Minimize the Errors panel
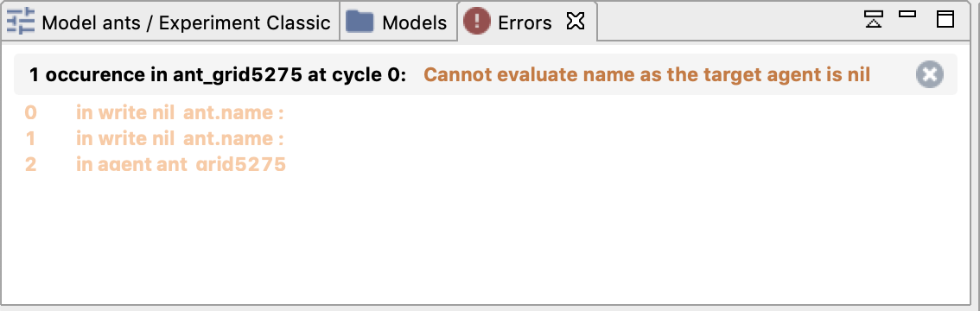This screenshot has height=311, width=980. point(907,14)
